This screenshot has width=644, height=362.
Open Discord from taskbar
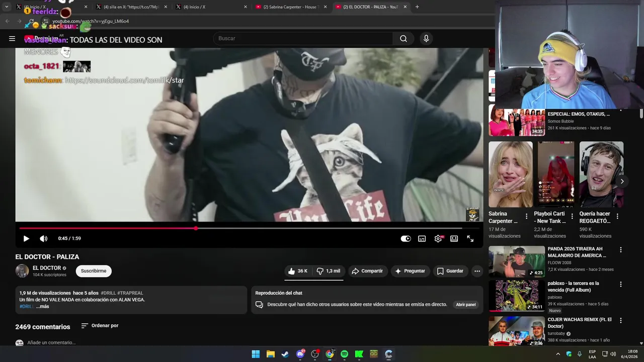point(300,354)
